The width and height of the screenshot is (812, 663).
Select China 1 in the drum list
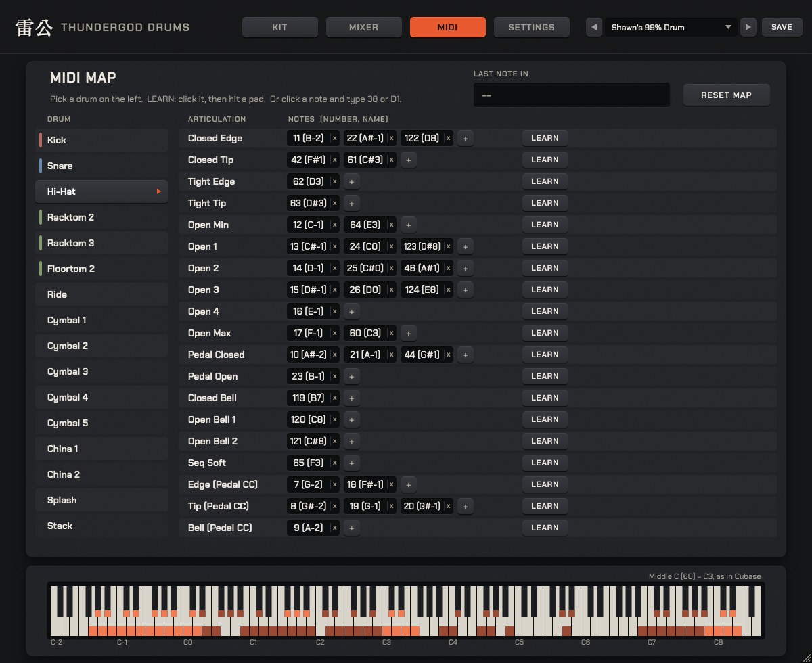coord(101,449)
